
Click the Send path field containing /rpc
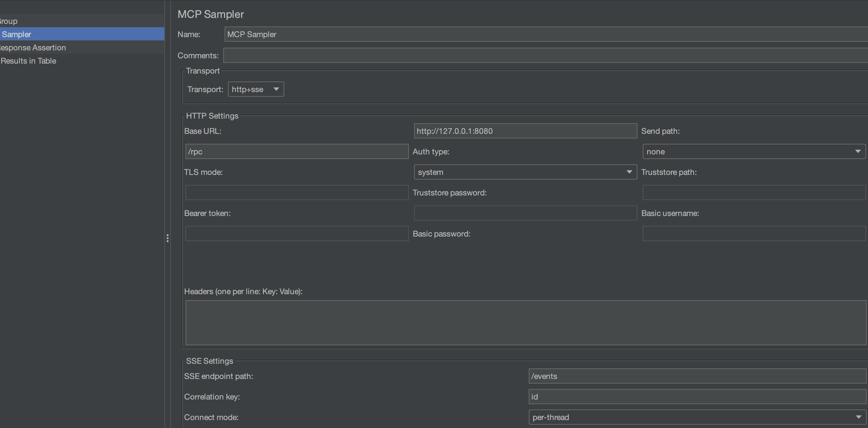pos(297,152)
